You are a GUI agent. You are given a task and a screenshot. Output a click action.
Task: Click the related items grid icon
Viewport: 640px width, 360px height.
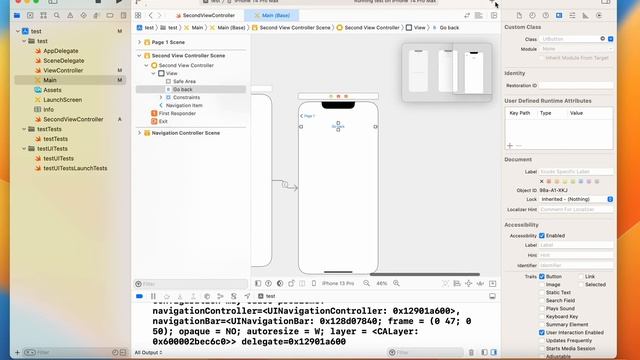click(138, 16)
